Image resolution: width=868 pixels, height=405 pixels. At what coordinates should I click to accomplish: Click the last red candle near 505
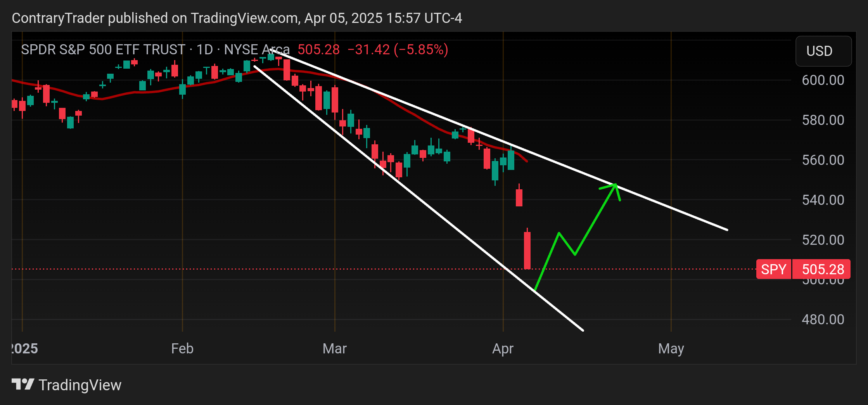click(527, 249)
